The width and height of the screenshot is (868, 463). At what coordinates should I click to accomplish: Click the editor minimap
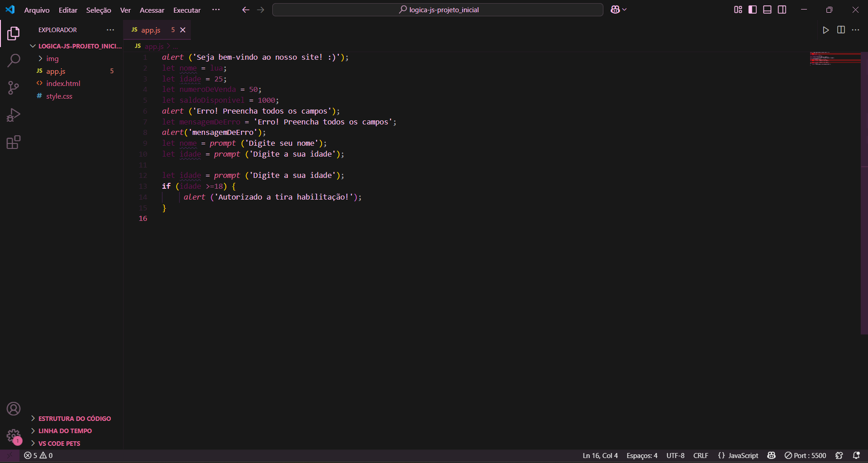[835, 59]
